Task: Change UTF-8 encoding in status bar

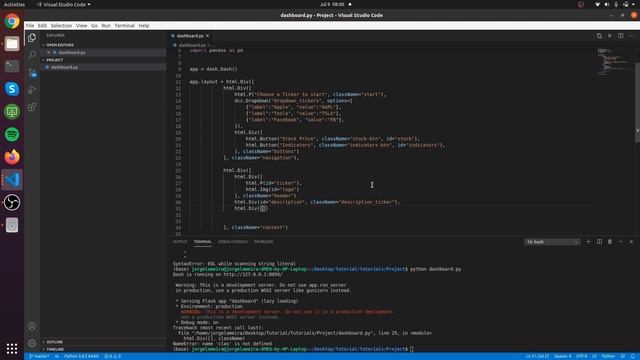Action: click(582, 356)
